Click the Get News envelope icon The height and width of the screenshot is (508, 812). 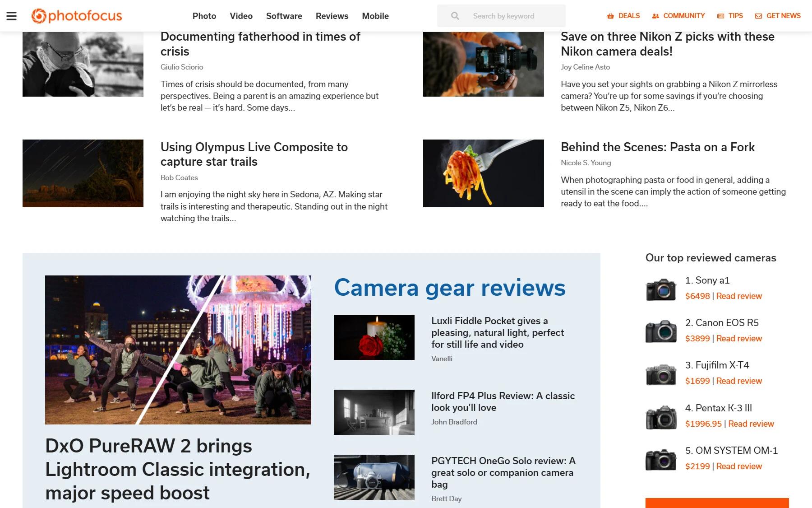758,16
